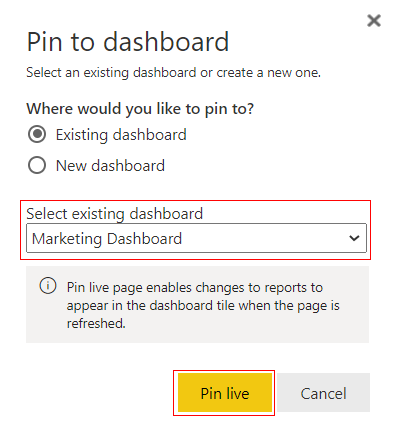The width and height of the screenshot is (401, 436).
Task: Click the "Existing dashboard" option label
Action: pos(121,135)
